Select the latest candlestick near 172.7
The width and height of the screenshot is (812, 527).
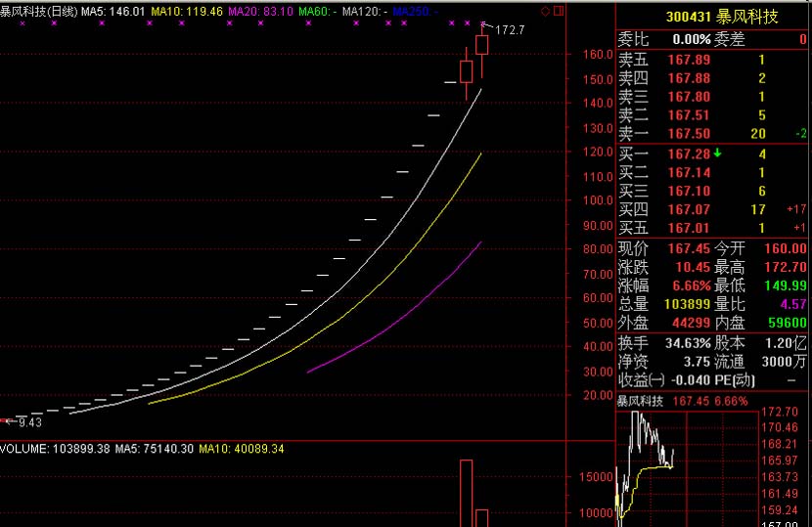(x=481, y=45)
